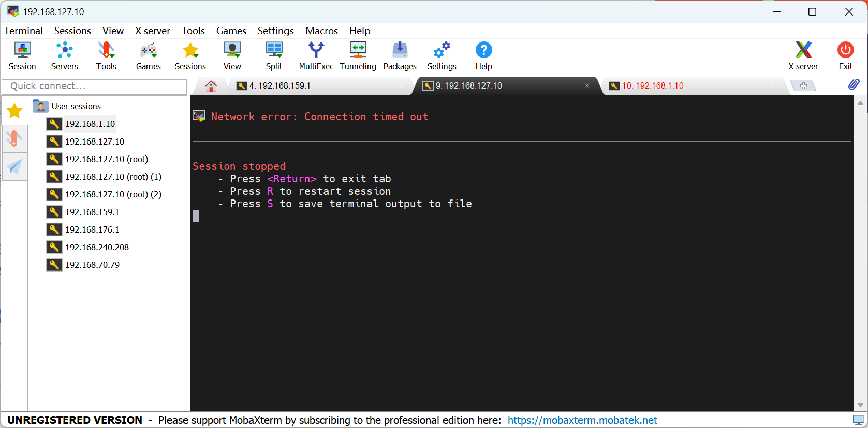This screenshot has width=868, height=428.
Task: Select session 192.168.127.10 (root)
Action: (97, 159)
